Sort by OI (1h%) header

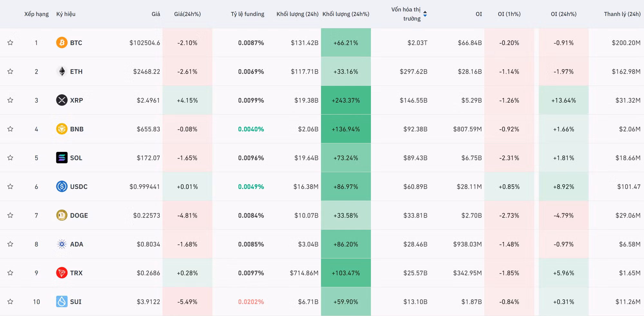point(509,14)
